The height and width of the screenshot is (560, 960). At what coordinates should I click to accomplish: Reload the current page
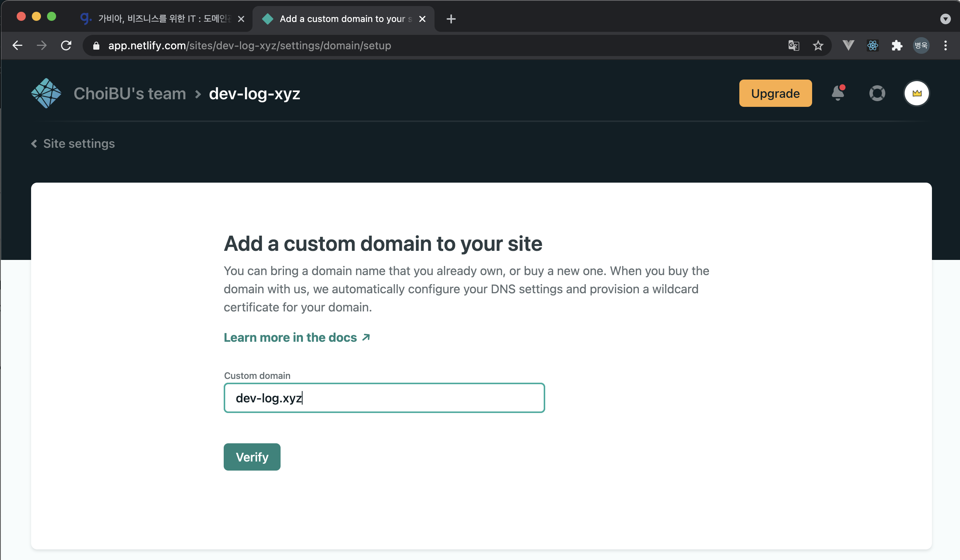(66, 46)
